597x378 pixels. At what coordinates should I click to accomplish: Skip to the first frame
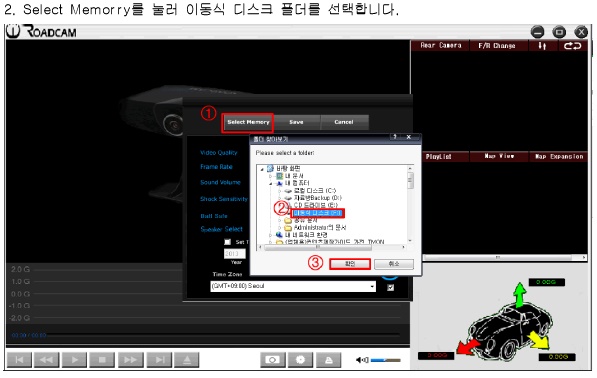coord(19,360)
